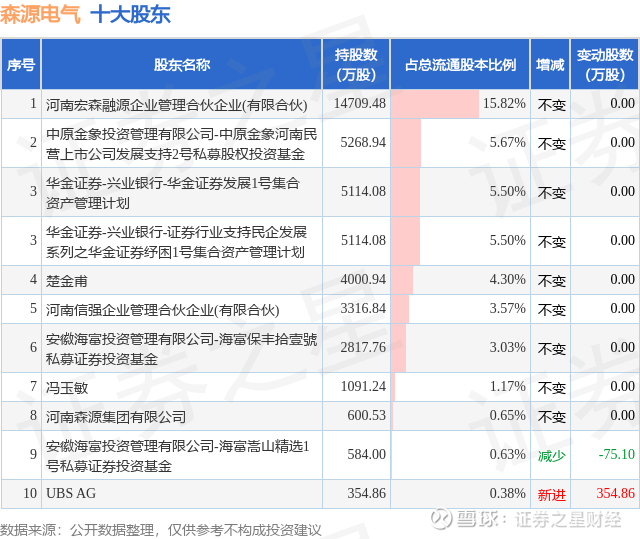Click the red change value 354.86
The height and width of the screenshot is (539, 640).
616,493
